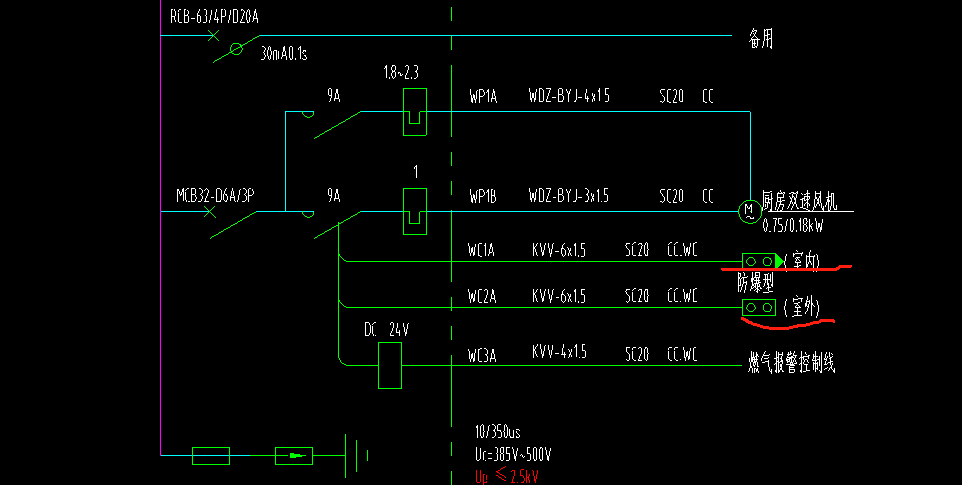Select the WC3A circuit label

(x=482, y=356)
